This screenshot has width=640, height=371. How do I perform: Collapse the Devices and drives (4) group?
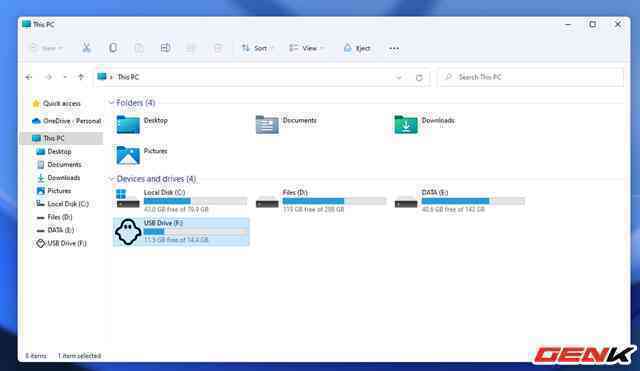click(111, 179)
